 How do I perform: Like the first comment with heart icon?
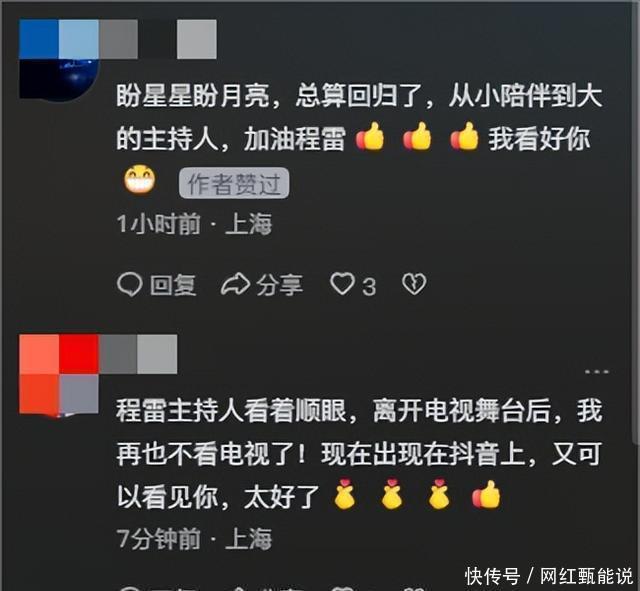[x=342, y=284]
